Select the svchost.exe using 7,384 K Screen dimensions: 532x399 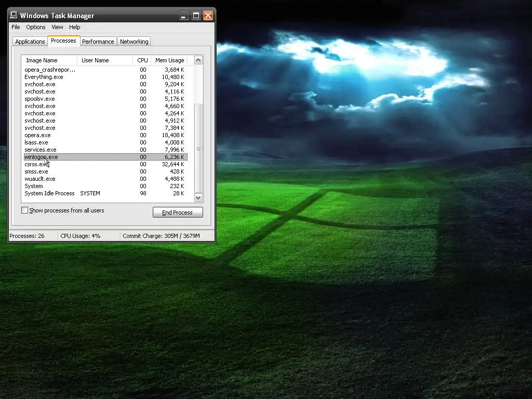(105, 128)
